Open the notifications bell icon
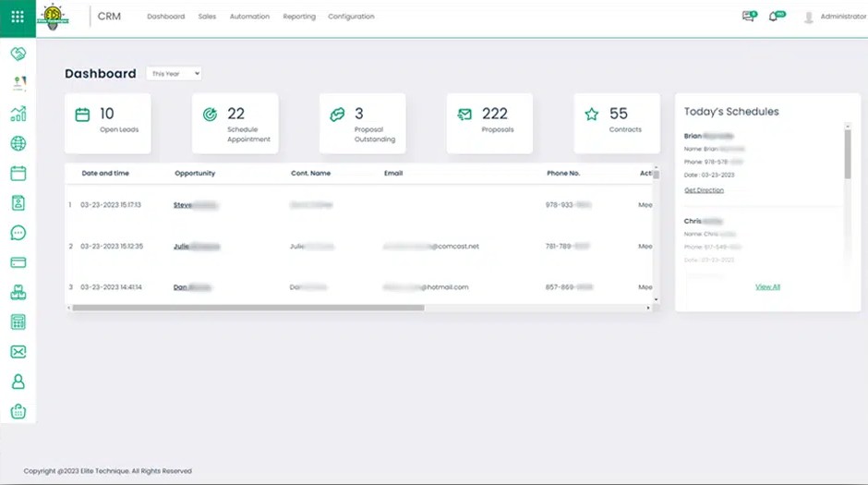This screenshot has width=868, height=485. tap(774, 17)
